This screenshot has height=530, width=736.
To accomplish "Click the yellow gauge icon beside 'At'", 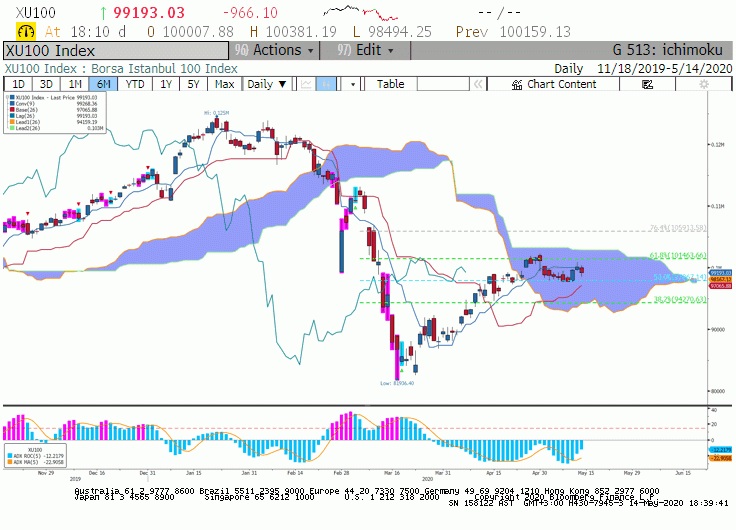I will 25,31.
